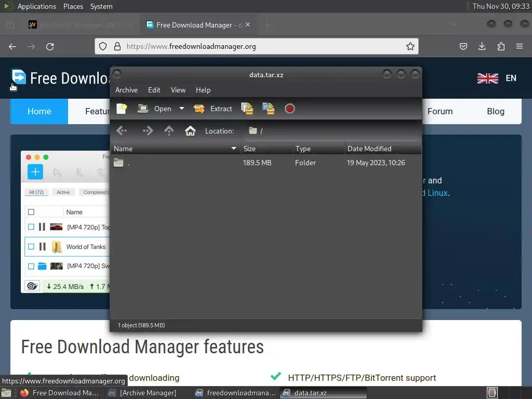Open the System menu in top panel
This screenshot has width=532, height=399.
click(x=101, y=6)
